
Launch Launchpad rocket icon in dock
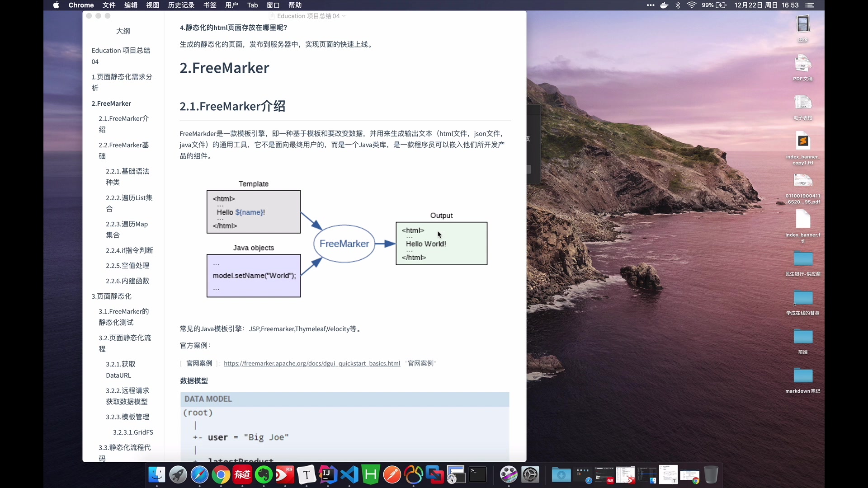pos(178,475)
